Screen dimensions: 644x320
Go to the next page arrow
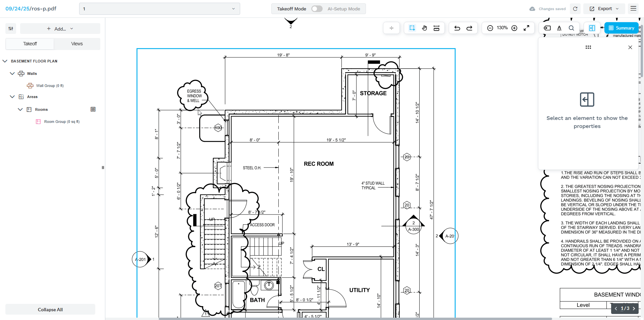[634, 309]
